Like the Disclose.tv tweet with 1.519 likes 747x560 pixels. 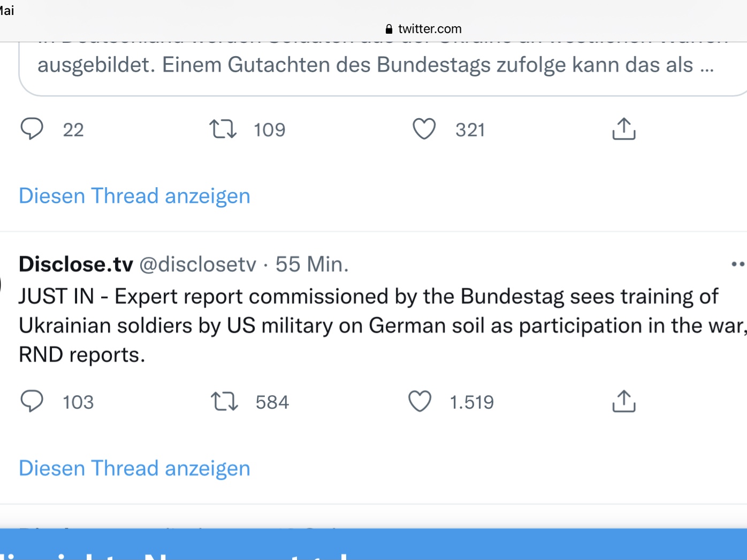pos(420,401)
